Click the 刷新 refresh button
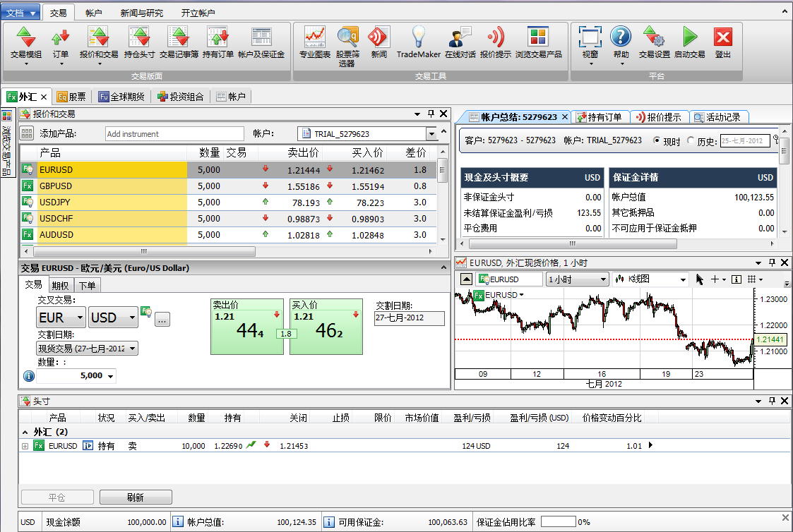Screen dimensions: 793x532 tap(136, 497)
